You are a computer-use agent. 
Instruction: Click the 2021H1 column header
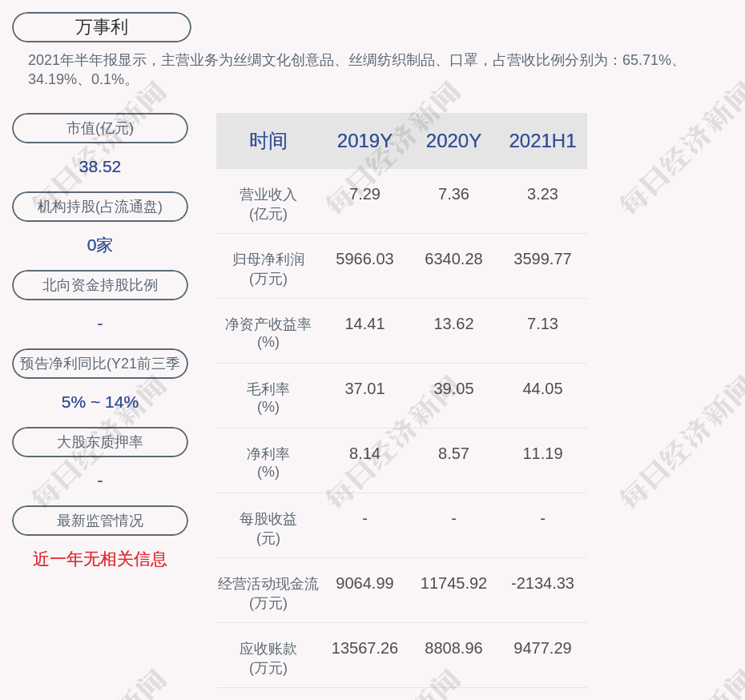[542, 141]
